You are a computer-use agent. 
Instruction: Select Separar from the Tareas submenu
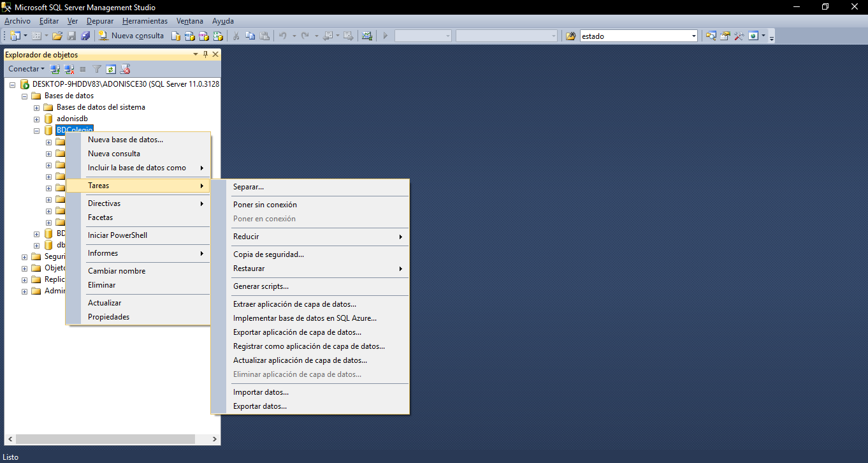tap(249, 186)
